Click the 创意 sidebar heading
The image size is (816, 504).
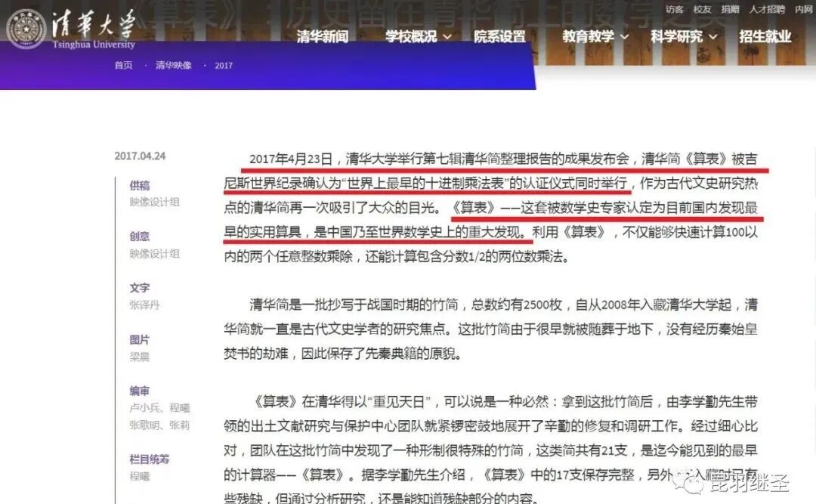pos(140,237)
